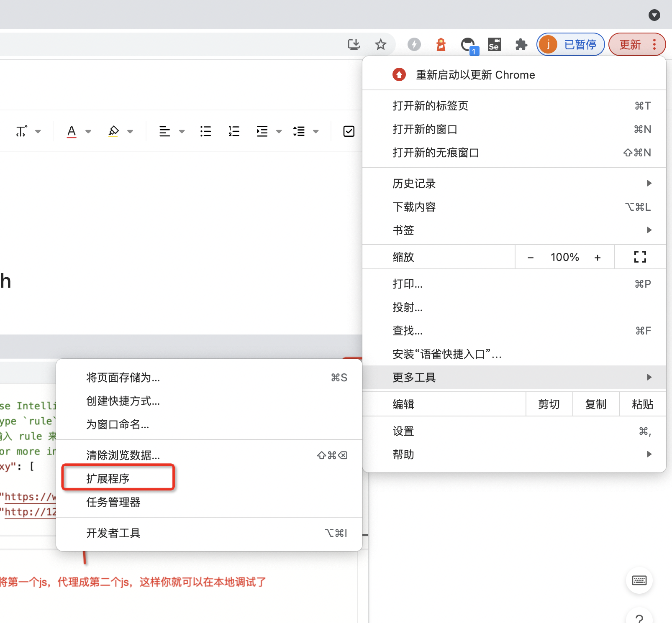Open the Selenium IDE extension icon

pos(495,44)
